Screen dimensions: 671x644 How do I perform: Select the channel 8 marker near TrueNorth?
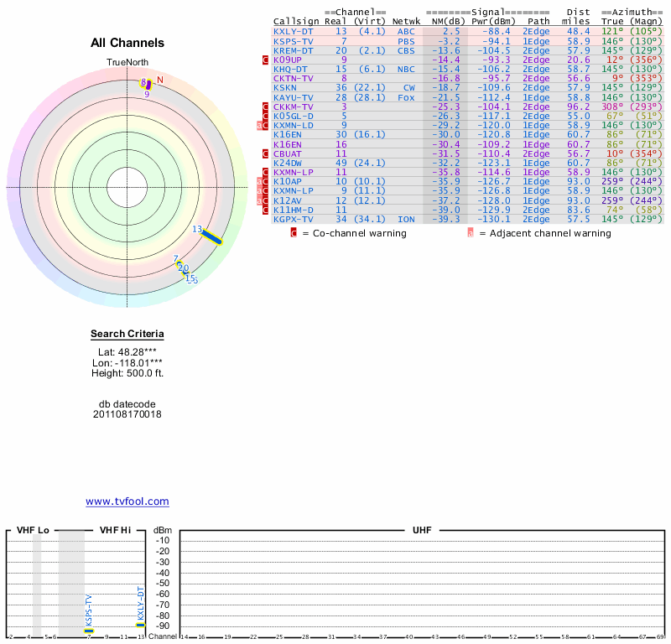[145, 83]
